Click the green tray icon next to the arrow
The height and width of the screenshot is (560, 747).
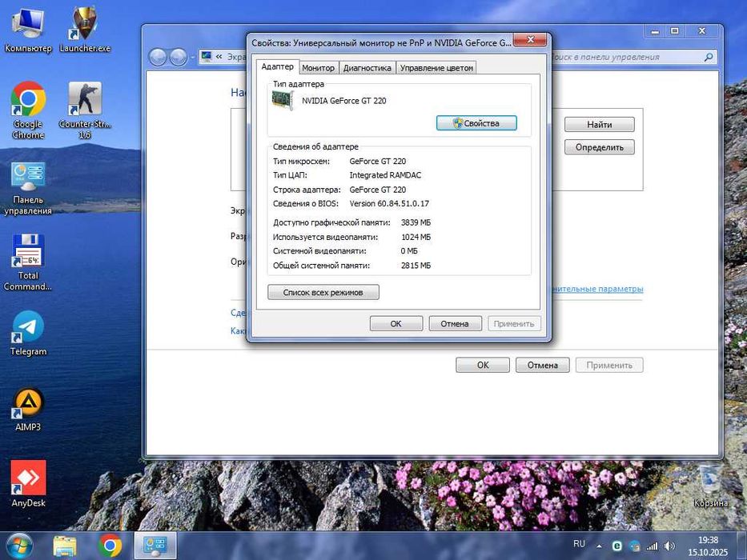pos(617,546)
